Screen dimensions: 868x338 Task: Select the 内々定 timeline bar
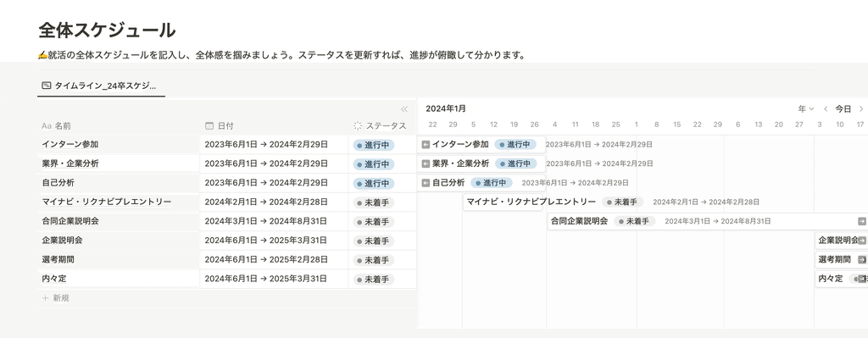pyautogui.click(x=842, y=279)
